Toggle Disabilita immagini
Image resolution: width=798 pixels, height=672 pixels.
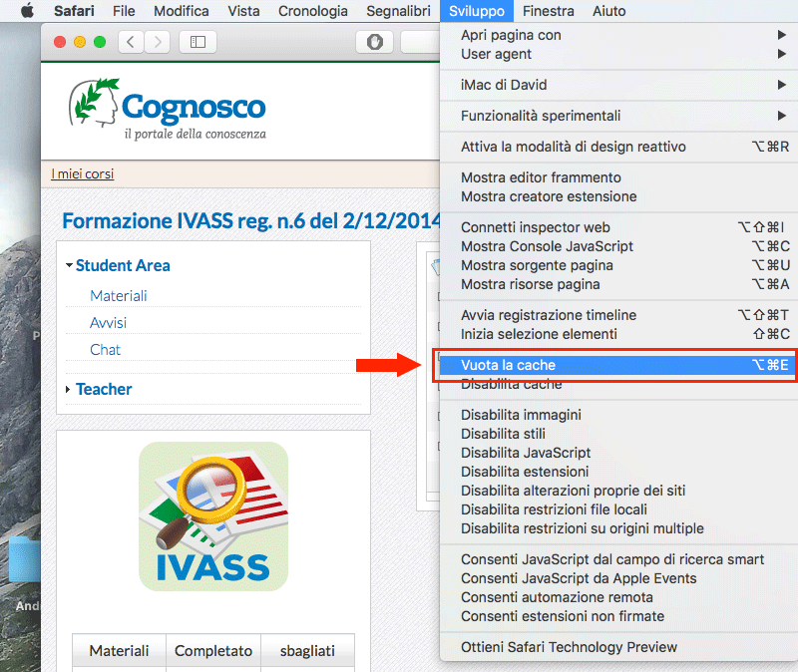pyautogui.click(x=618, y=415)
